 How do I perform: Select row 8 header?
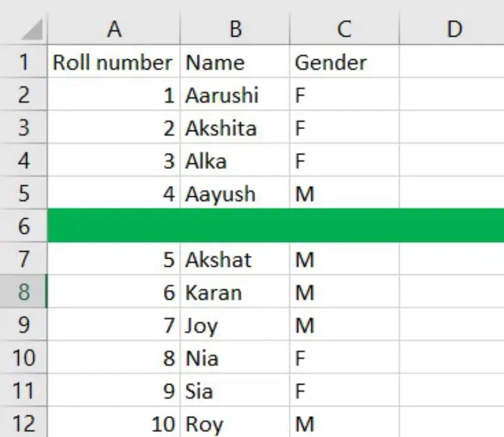tap(24, 293)
